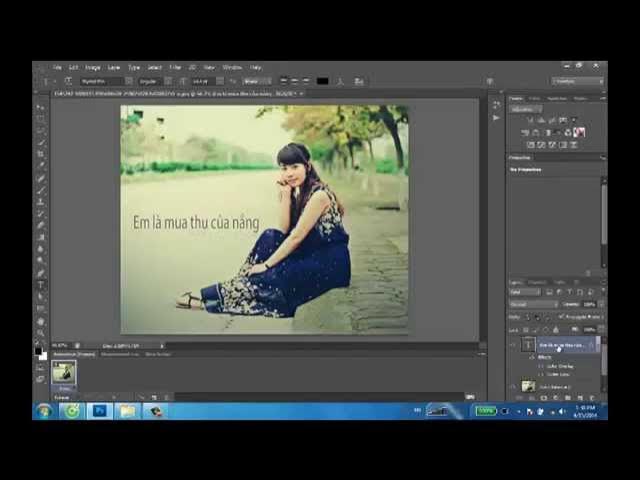Toggle lock transparent pixels
Viewport: 640px width, 480px height.
526,330
